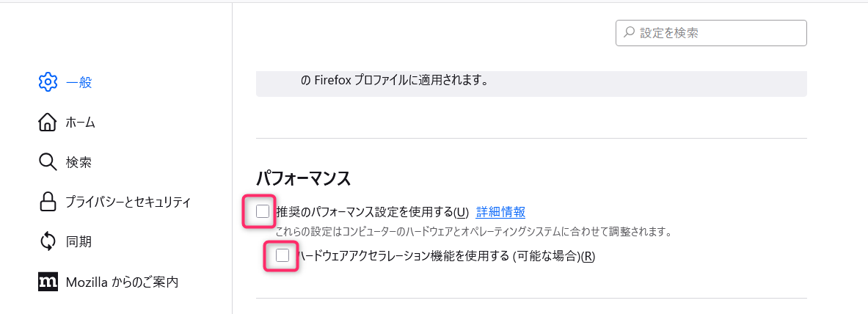Open プライバシーとセキュリティ settings
The width and height of the screenshot is (868, 314).
(x=128, y=201)
